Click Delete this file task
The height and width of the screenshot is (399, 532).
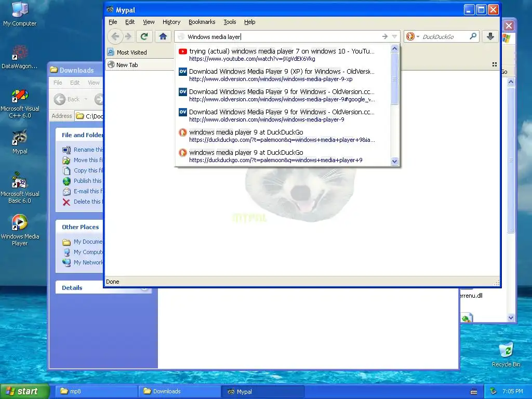point(83,202)
